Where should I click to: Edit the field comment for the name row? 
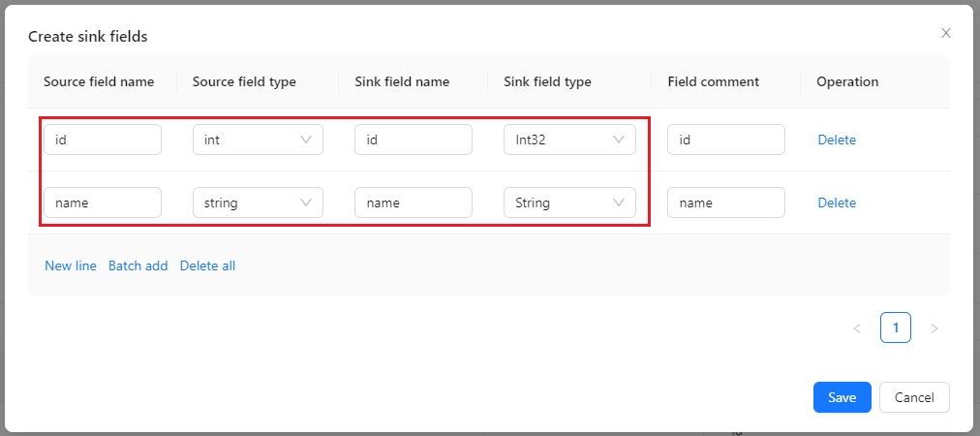[725, 202]
